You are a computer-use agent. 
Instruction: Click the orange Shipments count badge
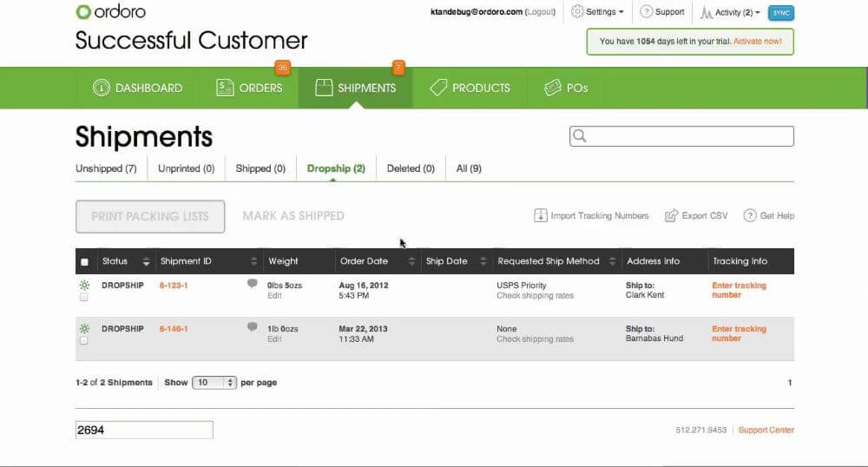pyautogui.click(x=398, y=68)
